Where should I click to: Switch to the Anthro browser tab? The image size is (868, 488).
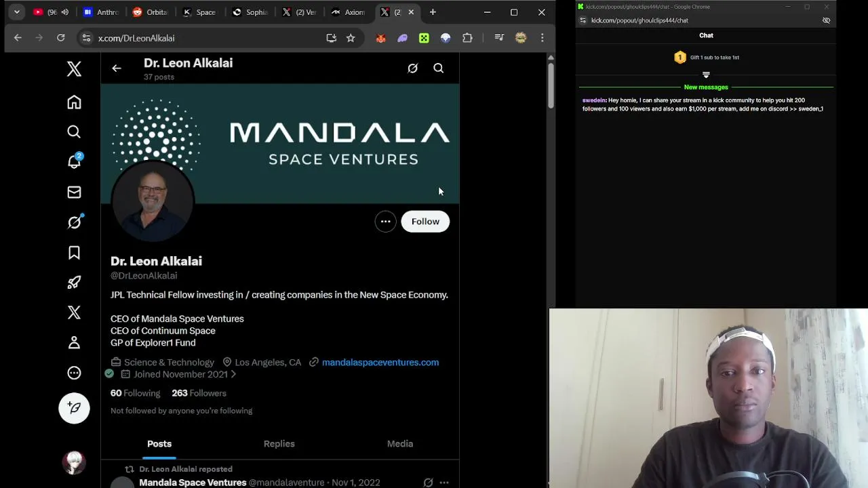coord(100,12)
